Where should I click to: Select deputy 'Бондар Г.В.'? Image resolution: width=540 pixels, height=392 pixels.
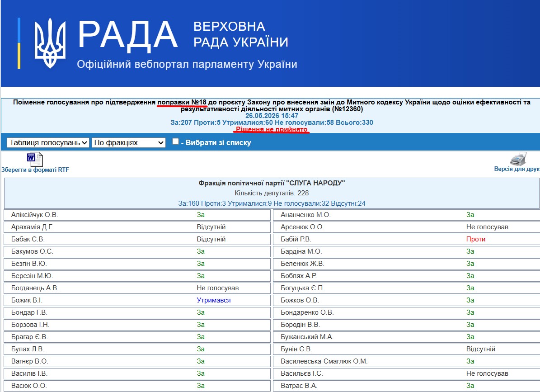click(x=29, y=312)
